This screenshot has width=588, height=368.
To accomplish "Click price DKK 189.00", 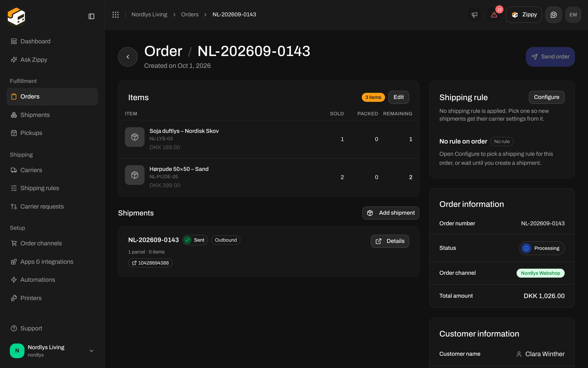I will [x=165, y=147].
